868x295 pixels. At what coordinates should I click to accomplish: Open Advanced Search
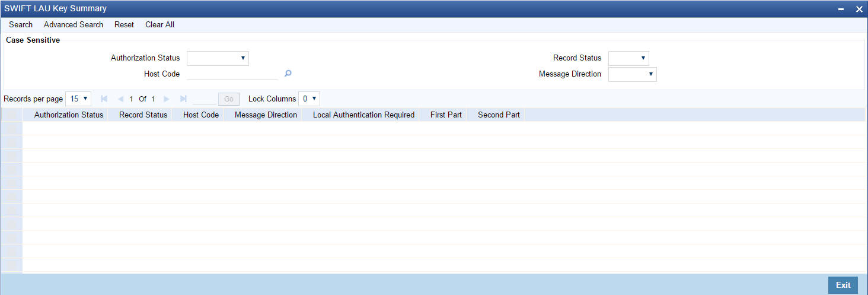pos(74,24)
